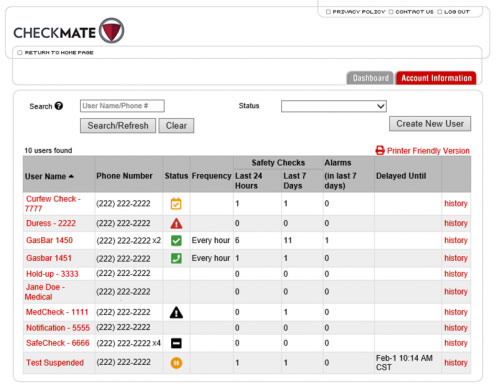Open user Hold-up - 3333

(52, 274)
